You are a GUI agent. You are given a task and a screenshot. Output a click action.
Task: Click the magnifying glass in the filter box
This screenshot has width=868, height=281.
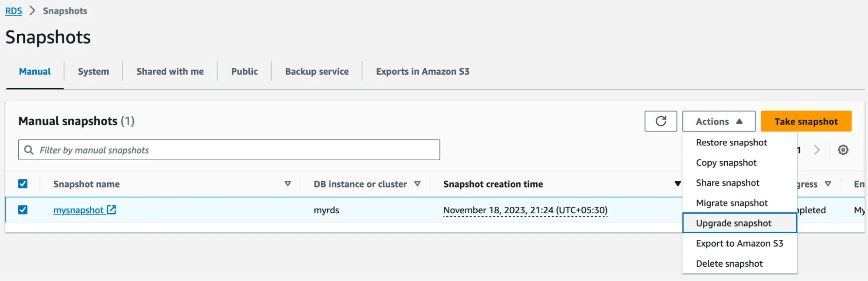pyautogui.click(x=29, y=149)
